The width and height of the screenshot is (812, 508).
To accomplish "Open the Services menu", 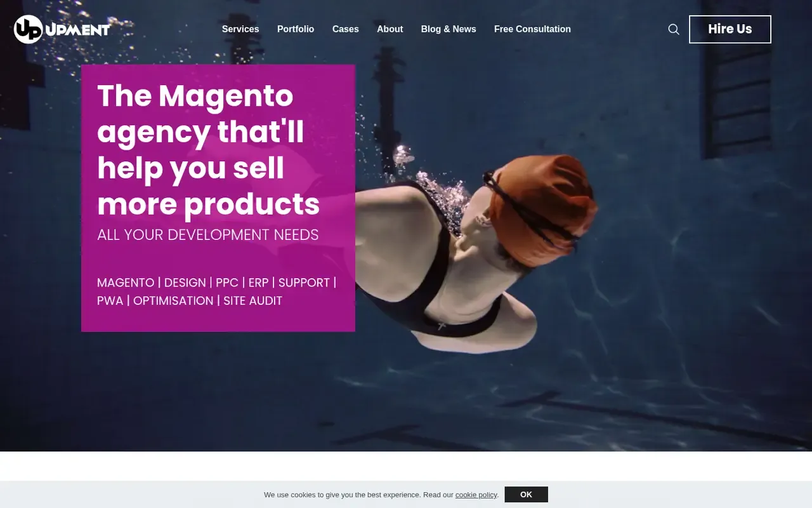I will [240, 29].
